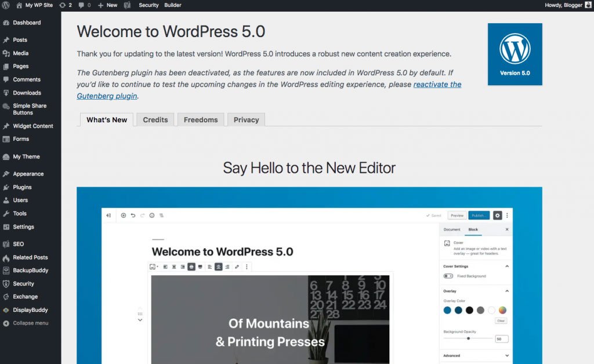Collapse the Cover Settings section
The width and height of the screenshot is (594, 364).
[506, 266]
